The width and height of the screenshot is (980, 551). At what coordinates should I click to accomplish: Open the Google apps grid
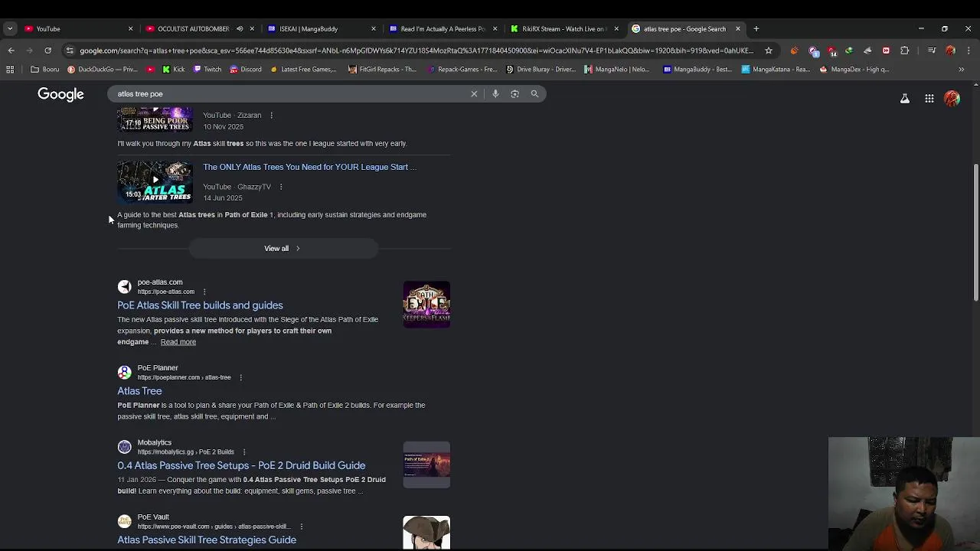(x=929, y=99)
